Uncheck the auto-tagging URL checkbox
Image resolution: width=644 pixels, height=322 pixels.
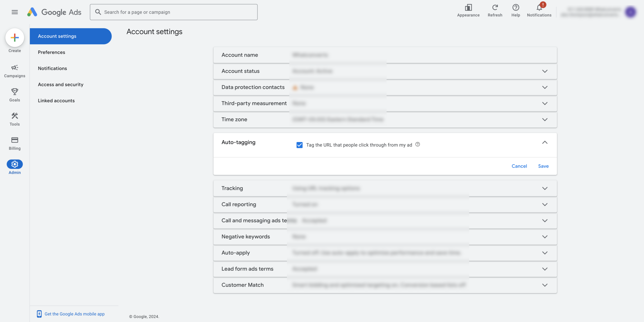[299, 145]
